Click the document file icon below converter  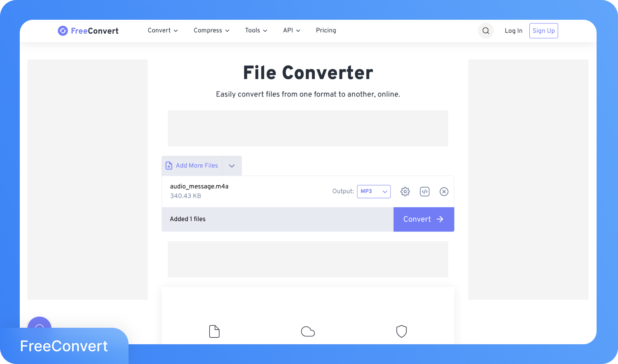[x=214, y=331]
